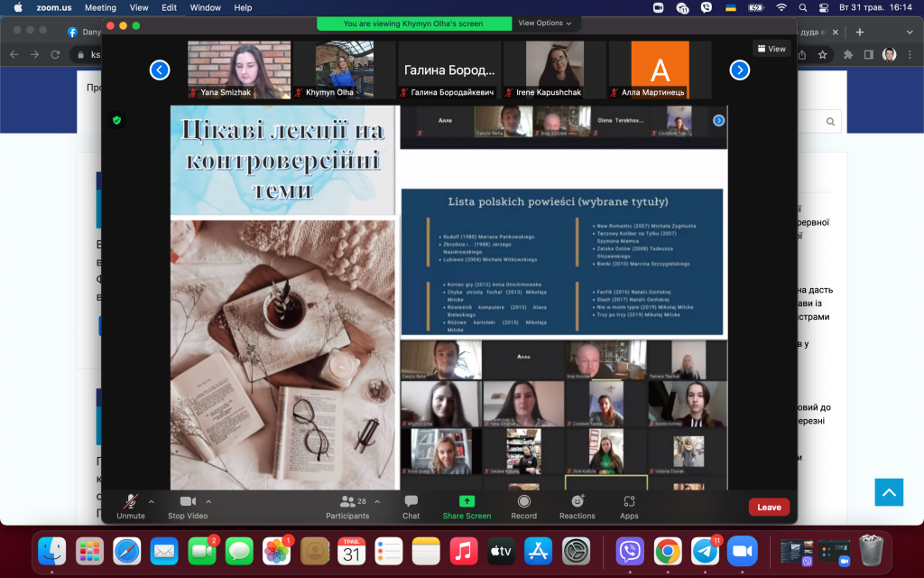Show next participants with right arrow

740,70
